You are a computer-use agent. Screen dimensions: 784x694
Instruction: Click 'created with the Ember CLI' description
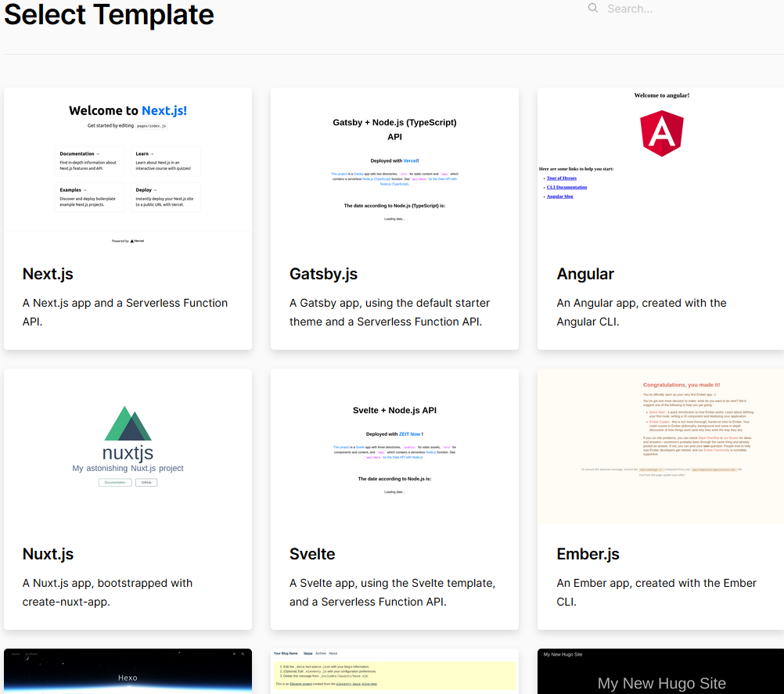(656, 592)
